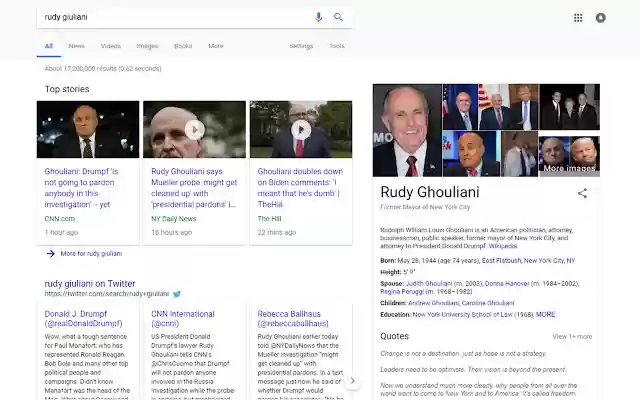Viewport: 640px width, 400px height.
Task: Click the arrow beside More for rudy giuliani
Action: (x=51, y=254)
